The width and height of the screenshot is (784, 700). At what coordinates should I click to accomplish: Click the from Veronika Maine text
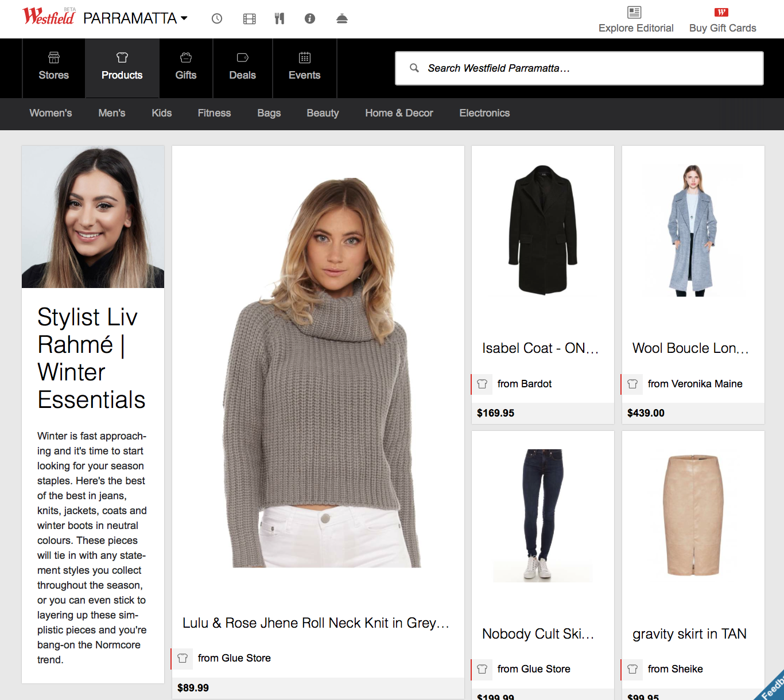tap(695, 384)
